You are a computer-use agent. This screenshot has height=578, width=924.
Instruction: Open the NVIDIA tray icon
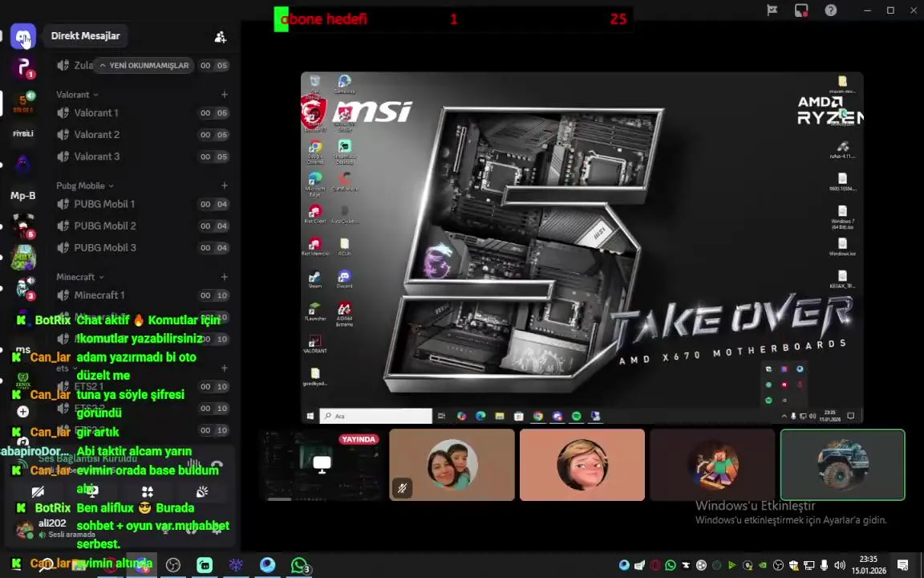coord(763,565)
